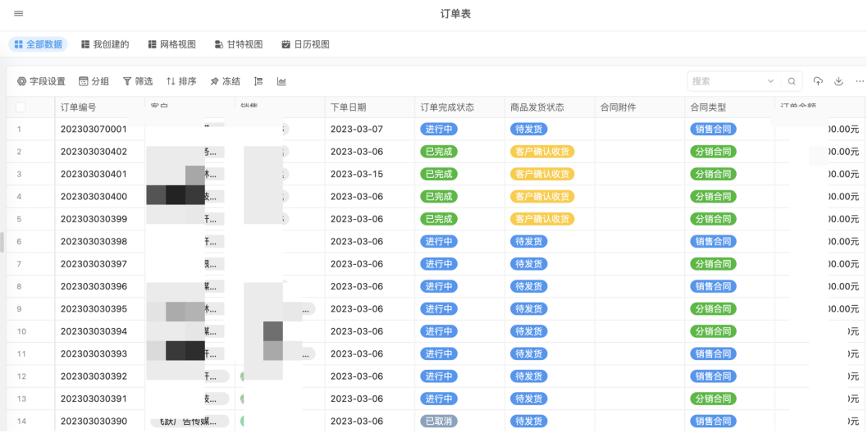Open the more options ellipsis icon
Viewport: 868px width, 433px height.
pos(859,81)
